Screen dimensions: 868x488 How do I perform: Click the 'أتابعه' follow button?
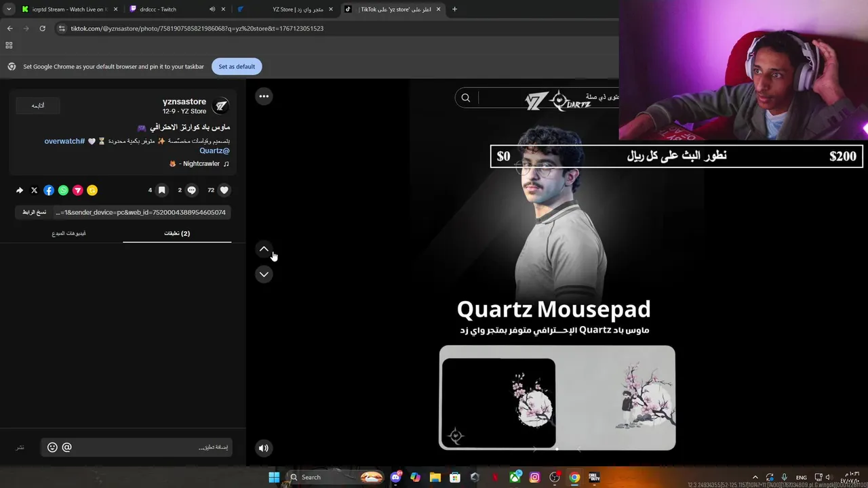38,105
